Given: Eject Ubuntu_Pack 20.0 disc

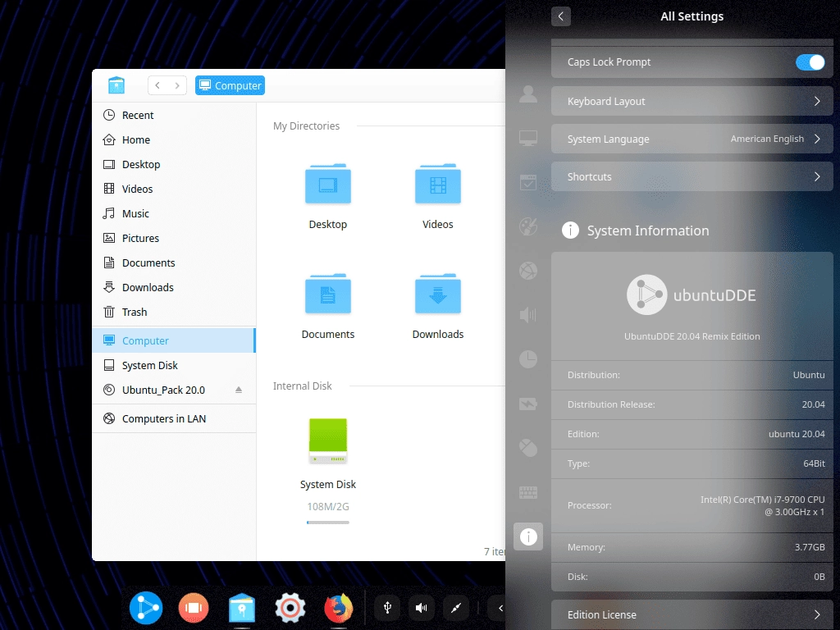Looking at the screenshot, I should point(239,390).
